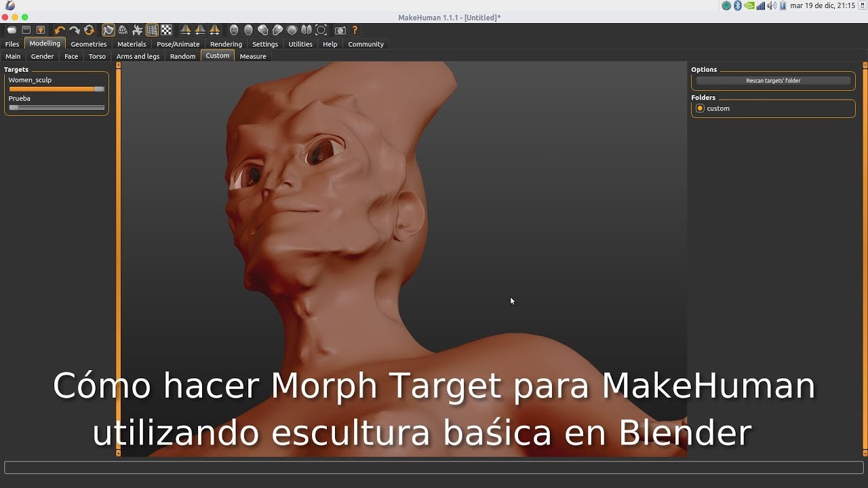This screenshot has width=868, height=488.
Task: Undo the last action
Action: tap(60, 30)
